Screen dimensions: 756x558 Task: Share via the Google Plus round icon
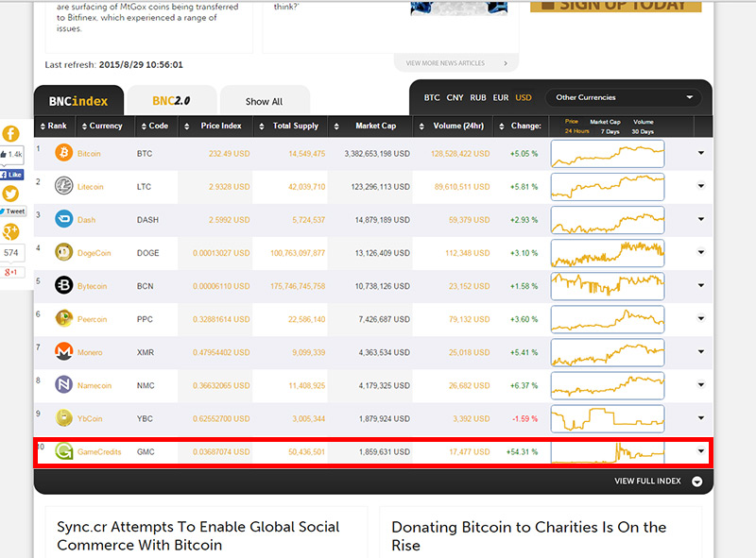click(x=10, y=231)
